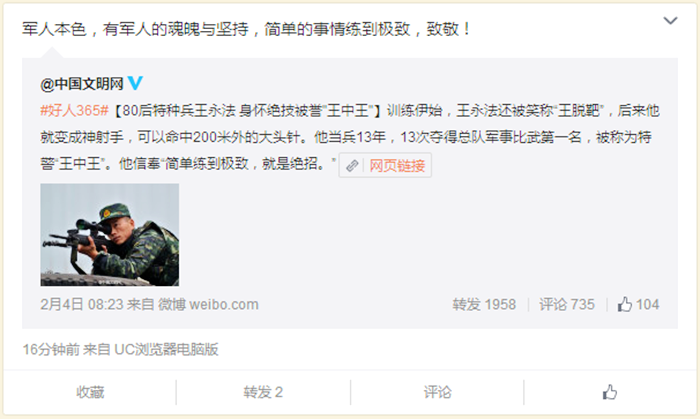The image size is (700, 419).
Task: Open the @中国文明网 profile link
Action: pyautogui.click(x=82, y=83)
